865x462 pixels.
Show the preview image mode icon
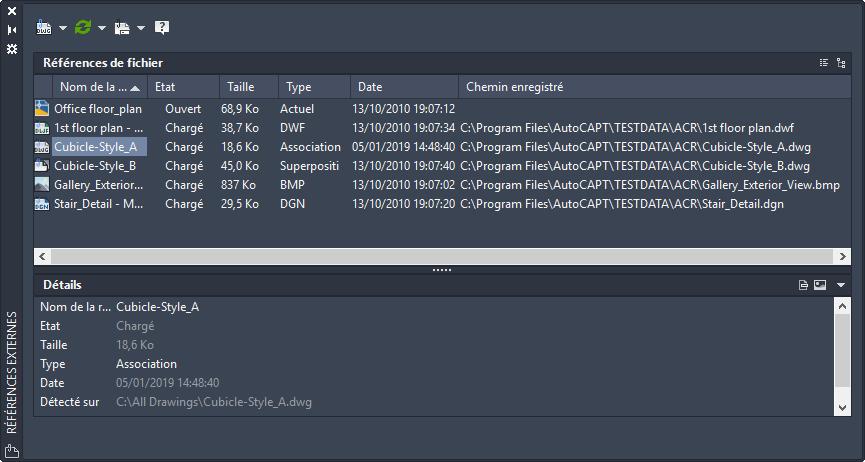[819, 285]
